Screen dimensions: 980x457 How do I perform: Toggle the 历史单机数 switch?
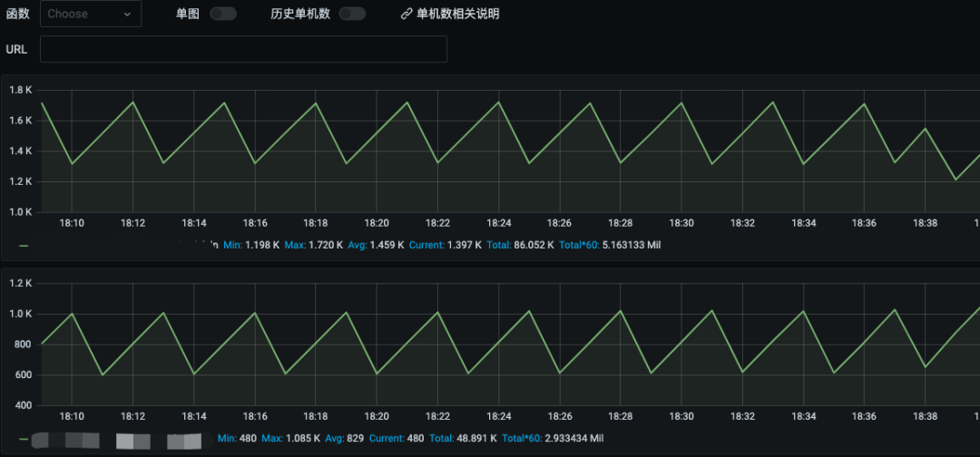click(352, 14)
